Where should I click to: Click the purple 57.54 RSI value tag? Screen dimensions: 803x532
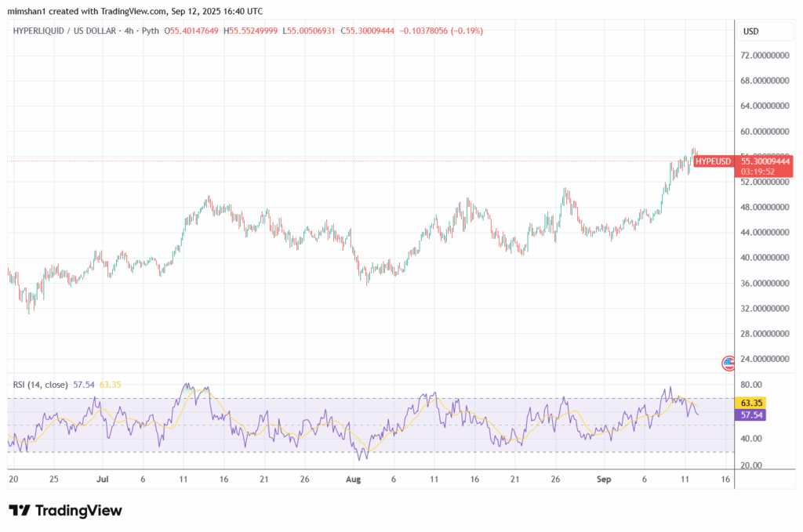(x=751, y=414)
